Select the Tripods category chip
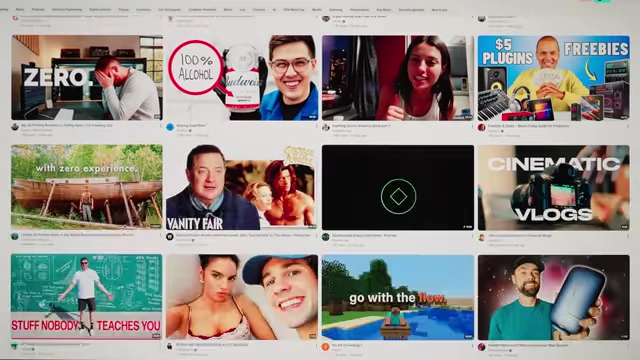 (123, 9)
